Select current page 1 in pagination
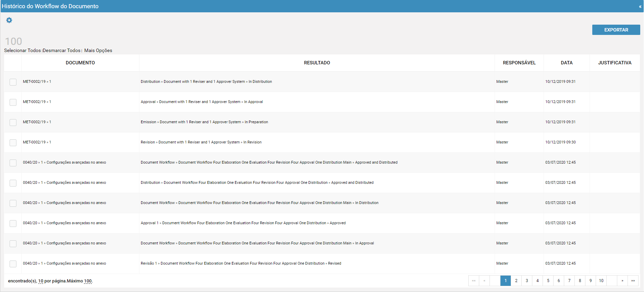This screenshot has width=644, height=292. point(506,281)
